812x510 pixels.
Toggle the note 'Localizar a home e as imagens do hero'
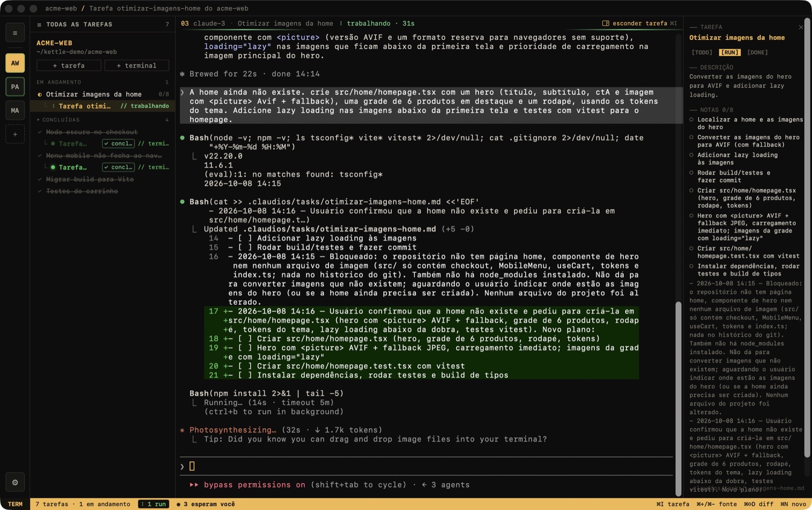(691, 120)
